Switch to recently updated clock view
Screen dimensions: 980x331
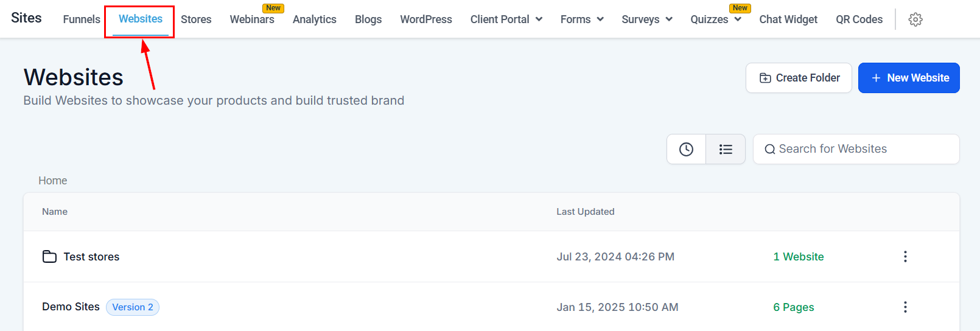[686, 149]
